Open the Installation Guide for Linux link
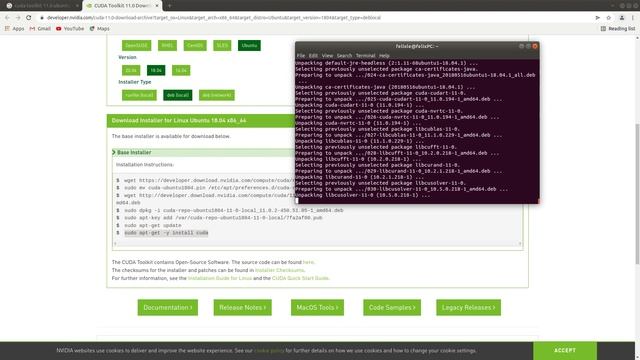Screen dimensions: 640x360 [220, 278]
